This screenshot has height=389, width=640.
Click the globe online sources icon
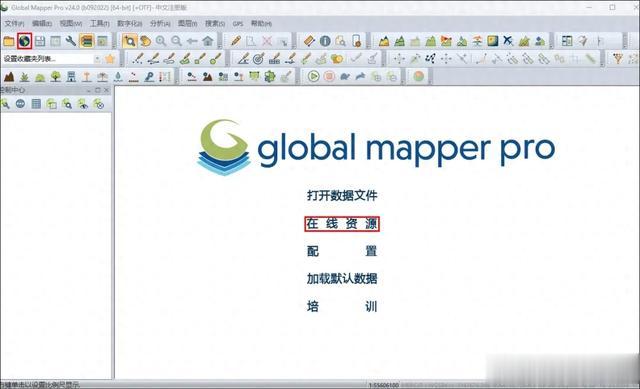click(24, 41)
